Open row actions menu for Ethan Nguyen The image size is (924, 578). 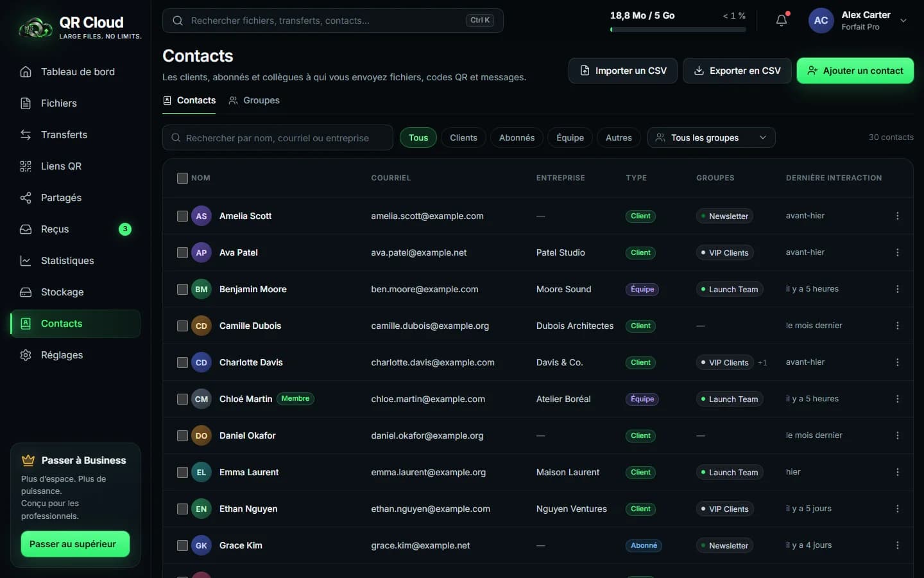click(x=897, y=509)
